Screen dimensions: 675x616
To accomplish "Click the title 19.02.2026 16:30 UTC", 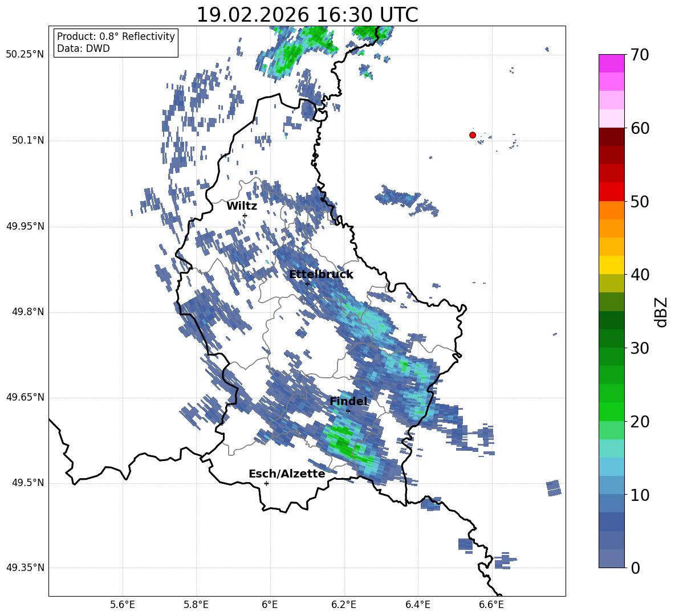I will point(307,15).
